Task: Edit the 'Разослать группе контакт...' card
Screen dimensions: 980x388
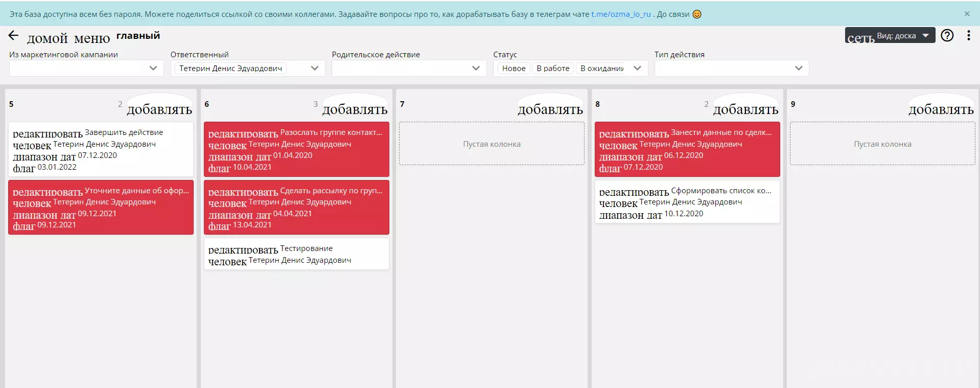Action: 243,133
